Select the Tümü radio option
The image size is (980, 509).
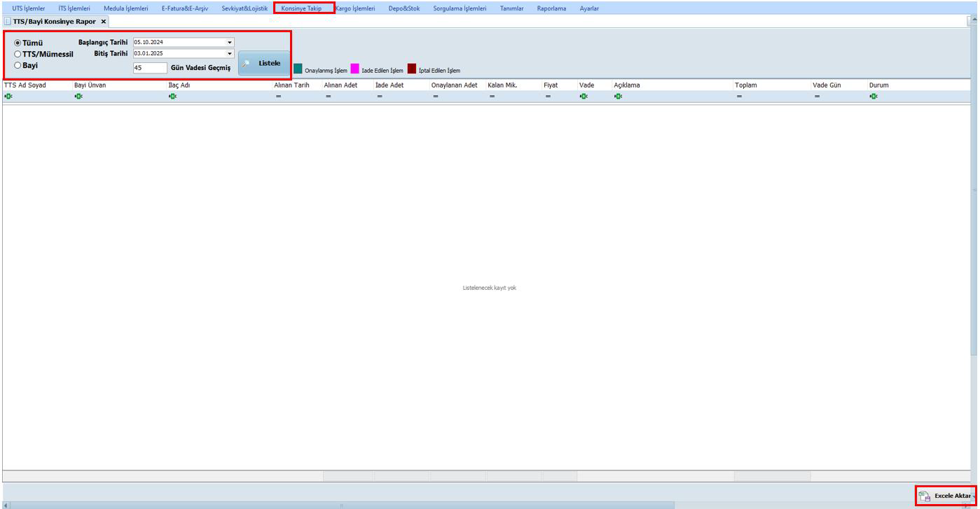tap(18, 43)
